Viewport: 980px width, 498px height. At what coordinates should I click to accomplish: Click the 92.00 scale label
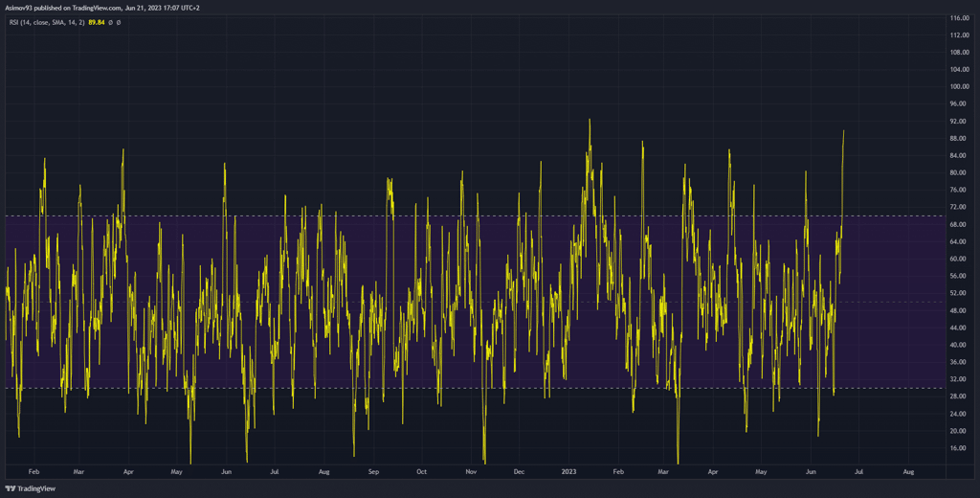(x=959, y=122)
